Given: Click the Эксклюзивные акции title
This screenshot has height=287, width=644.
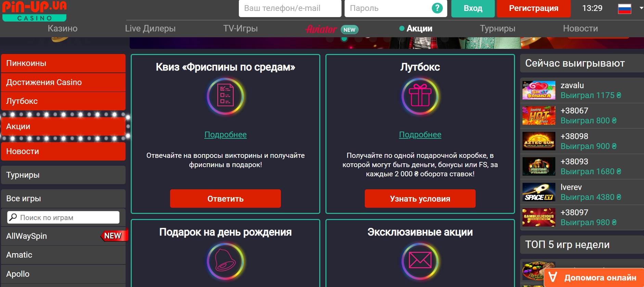Looking at the screenshot, I should [420, 232].
